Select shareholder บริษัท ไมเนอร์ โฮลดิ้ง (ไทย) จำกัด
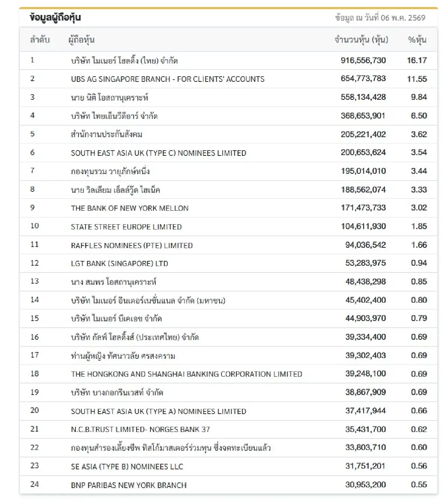The height and width of the screenshot is (503, 448). 124,61
